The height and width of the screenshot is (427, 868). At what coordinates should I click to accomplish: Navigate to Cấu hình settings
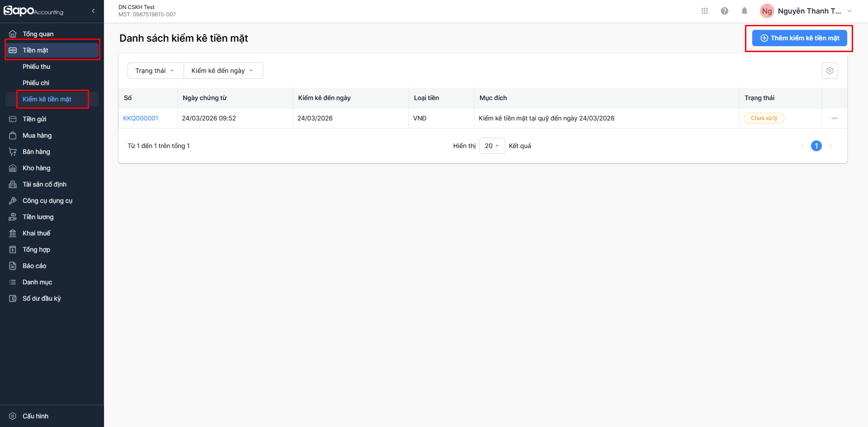point(35,416)
